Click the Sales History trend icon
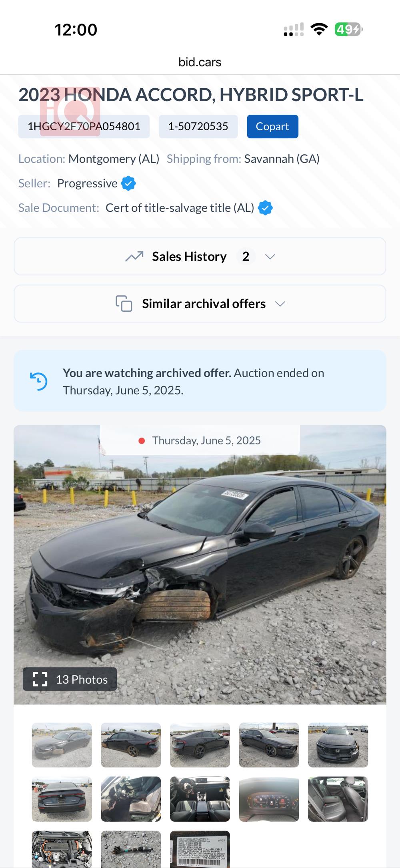This screenshot has height=868, width=400. pos(134,257)
